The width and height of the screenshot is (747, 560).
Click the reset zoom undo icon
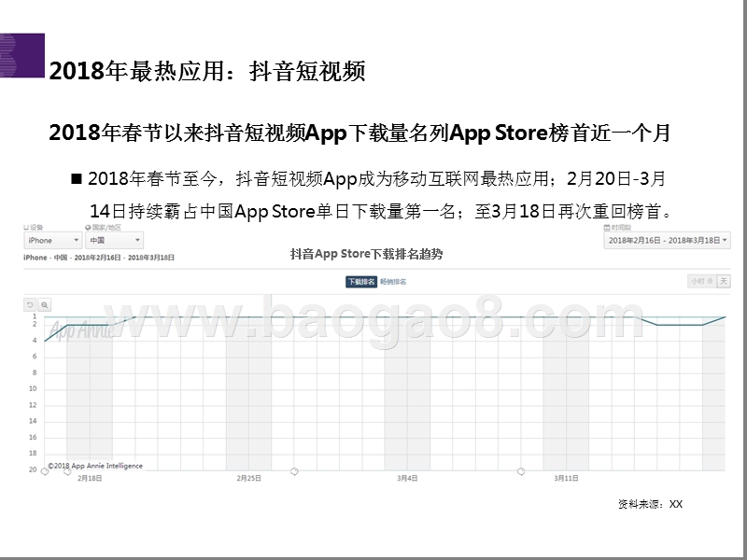pos(30,305)
